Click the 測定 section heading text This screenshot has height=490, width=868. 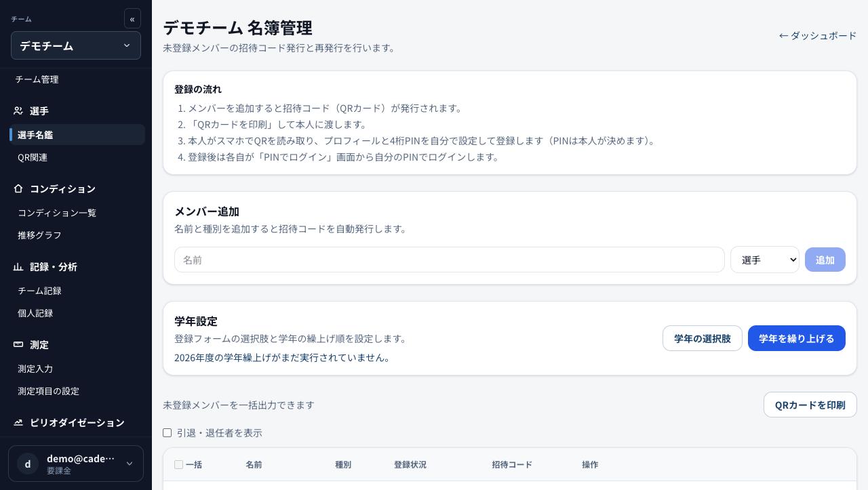tap(39, 344)
